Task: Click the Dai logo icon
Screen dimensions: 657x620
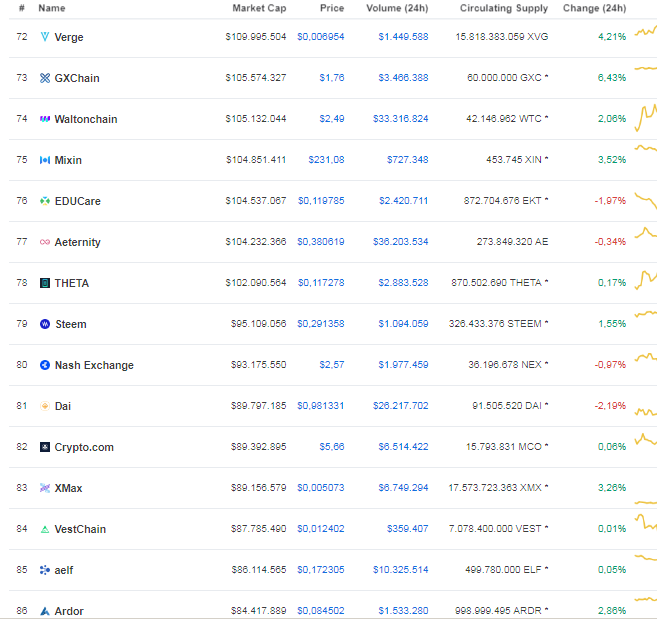Action: (44, 406)
